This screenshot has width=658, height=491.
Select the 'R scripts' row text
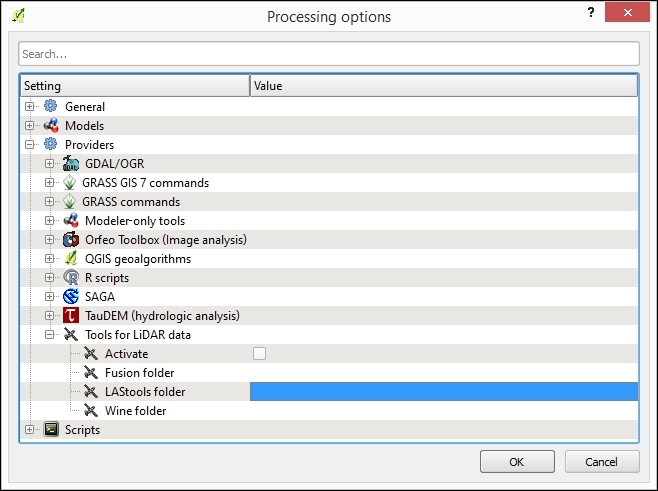click(107, 278)
